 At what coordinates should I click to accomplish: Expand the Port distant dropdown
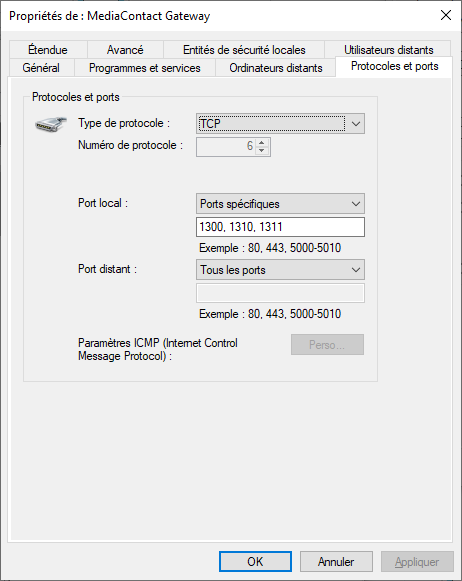pyautogui.click(x=280, y=270)
